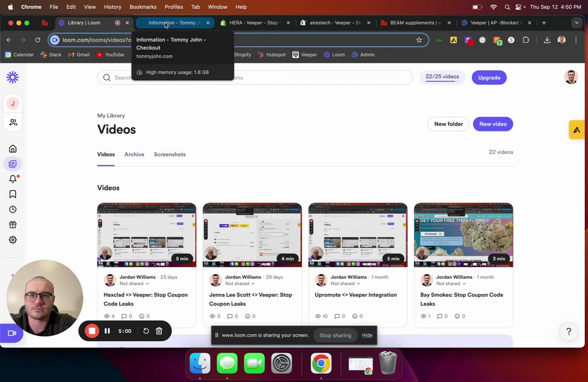This screenshot has height=382, width=588.
Task: Click the Loom logo in the sidebar
Action: pos(12,77)
